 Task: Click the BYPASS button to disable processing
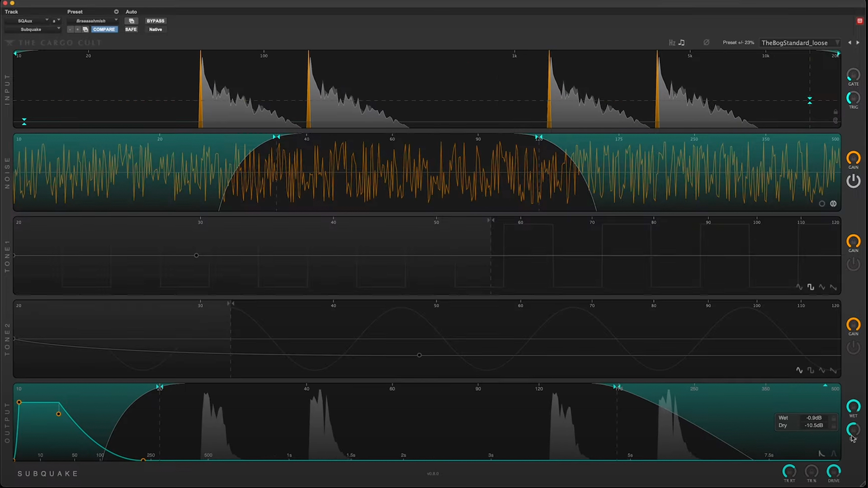[x=155, y=20]
